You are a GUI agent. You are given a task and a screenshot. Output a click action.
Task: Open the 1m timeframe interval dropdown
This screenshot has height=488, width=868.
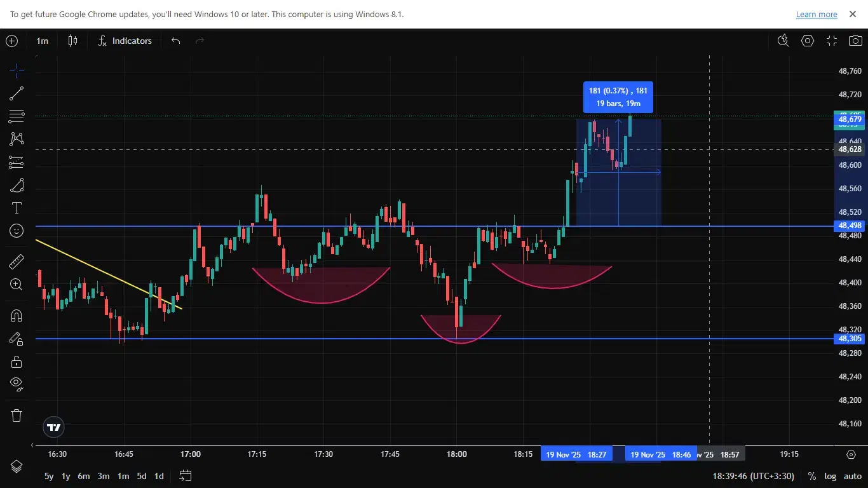pos(42,41)
